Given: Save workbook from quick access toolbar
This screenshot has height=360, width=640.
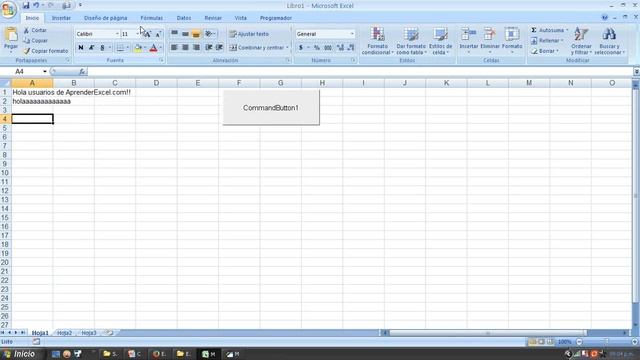Looking at the screenshot, I should 26,5.
